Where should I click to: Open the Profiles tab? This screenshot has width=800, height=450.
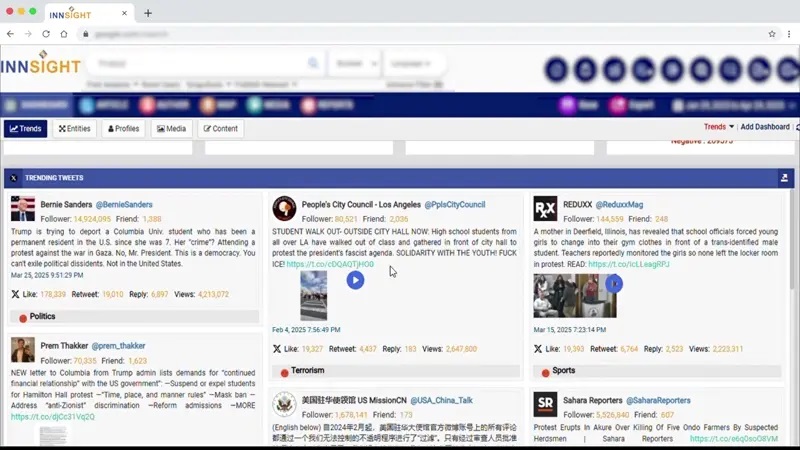(123, 129)
